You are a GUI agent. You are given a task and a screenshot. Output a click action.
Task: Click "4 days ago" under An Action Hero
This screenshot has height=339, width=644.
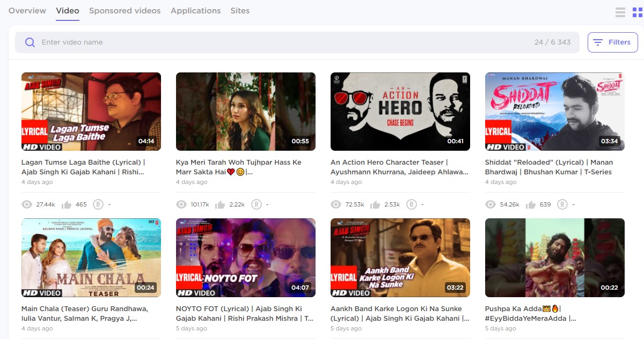[x=346, y=182]
